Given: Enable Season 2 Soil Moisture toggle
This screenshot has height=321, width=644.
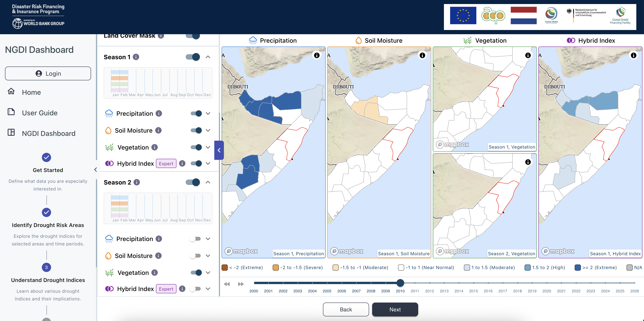Looking at the screenshot, I should (195, 256).
